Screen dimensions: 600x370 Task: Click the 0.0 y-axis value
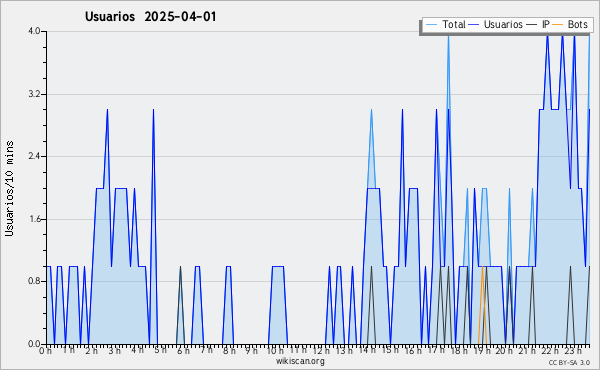click(x=34, y=344)
